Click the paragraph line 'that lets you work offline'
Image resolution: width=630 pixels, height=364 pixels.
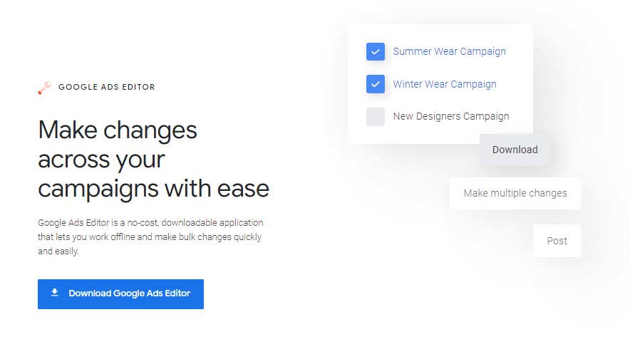(150, 236)
